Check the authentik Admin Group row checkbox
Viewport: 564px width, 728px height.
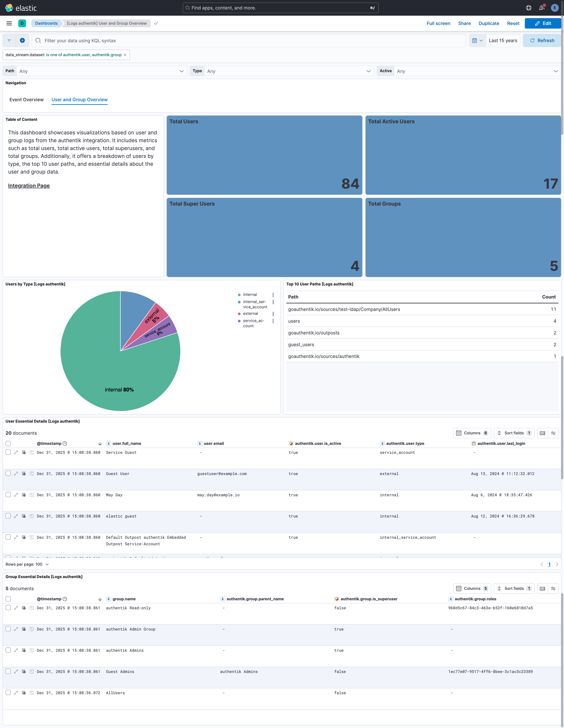click(8, 629)
